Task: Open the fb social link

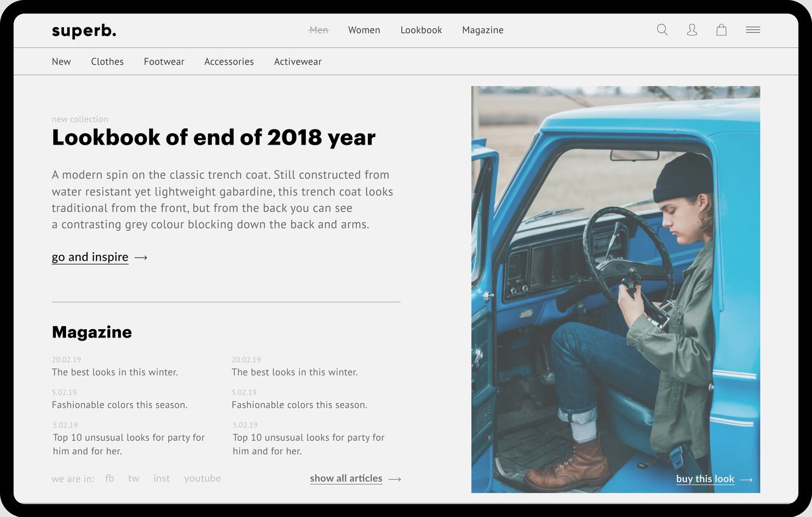Action: [x=110, y=478]
